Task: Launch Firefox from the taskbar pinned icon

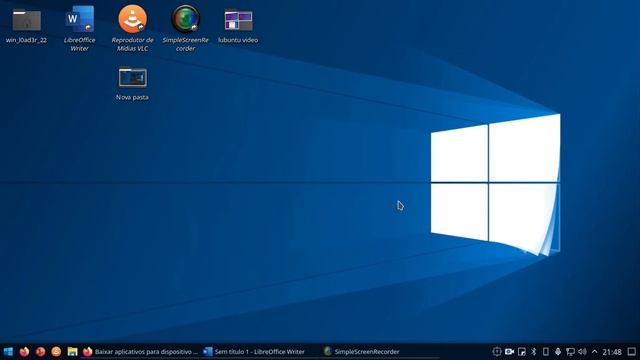Action: coord(24,351)
